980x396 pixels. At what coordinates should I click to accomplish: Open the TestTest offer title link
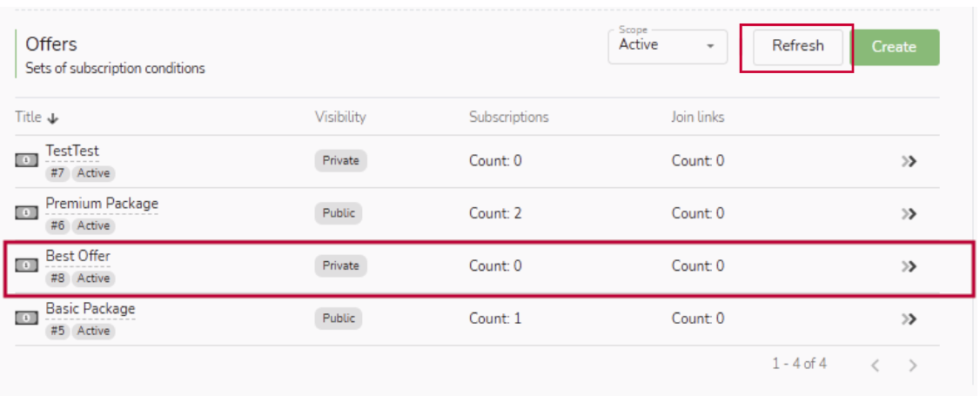(72, 151)
